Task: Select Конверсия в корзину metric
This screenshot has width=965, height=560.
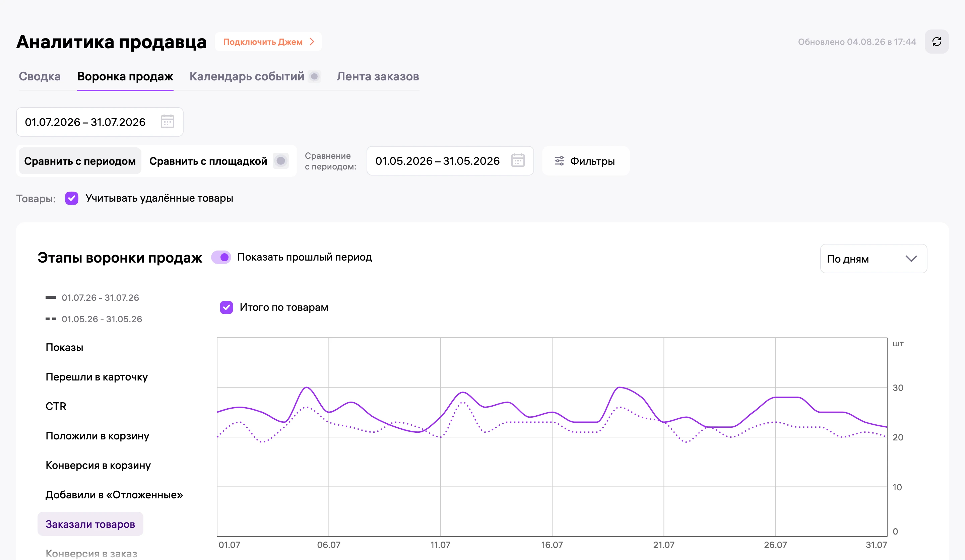Action: [x=98, y=465]
